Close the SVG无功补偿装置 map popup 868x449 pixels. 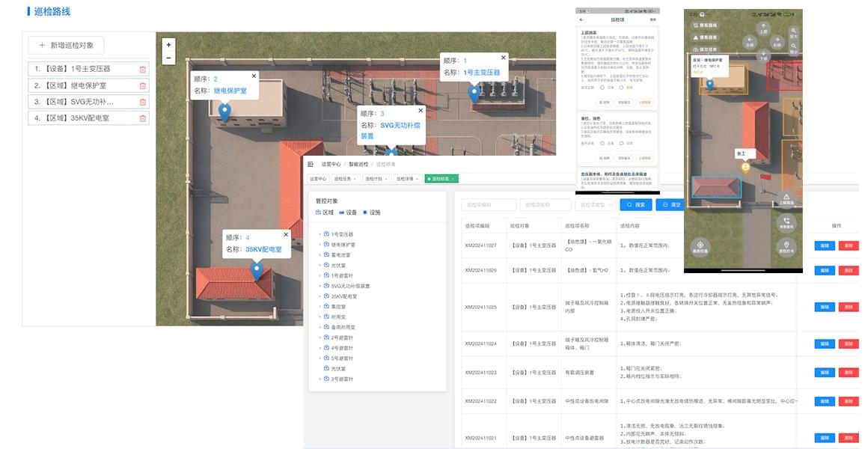421,111
